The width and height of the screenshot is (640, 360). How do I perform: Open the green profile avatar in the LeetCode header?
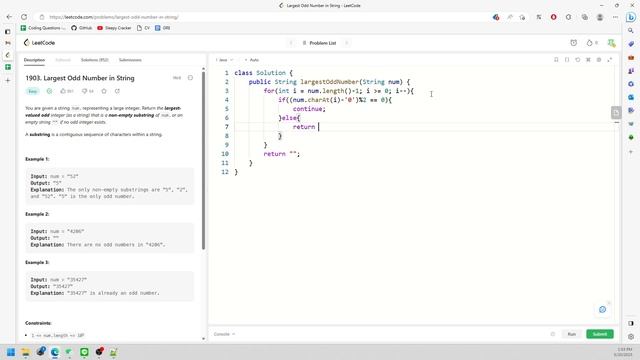click(x=611, y=43)
